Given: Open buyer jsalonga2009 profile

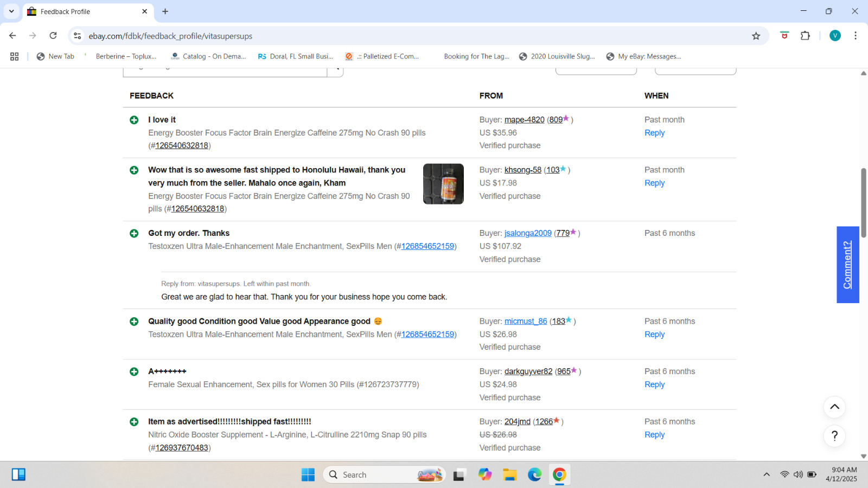Looking at the screenshot, I should point(528,233).
